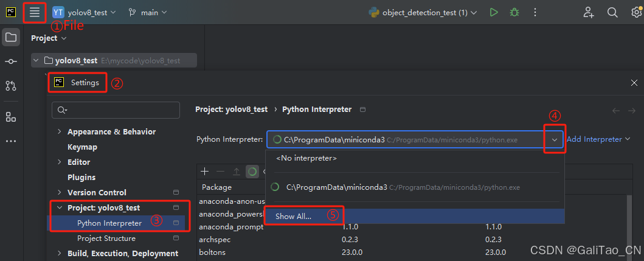This screenshot has height=261, width=644.
Task: Open the Commit tool window icon
Action: [11, 61]
